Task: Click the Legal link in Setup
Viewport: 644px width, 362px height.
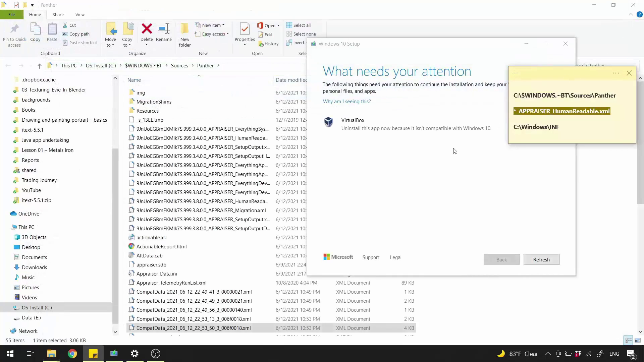Action: [395, 257]
